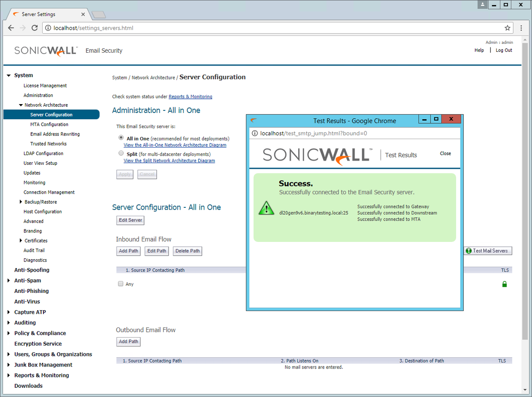Image resolution: width=532 pixels, height=397 pixels.
Task: Expand the Certificates section
Action: point(20,240)
